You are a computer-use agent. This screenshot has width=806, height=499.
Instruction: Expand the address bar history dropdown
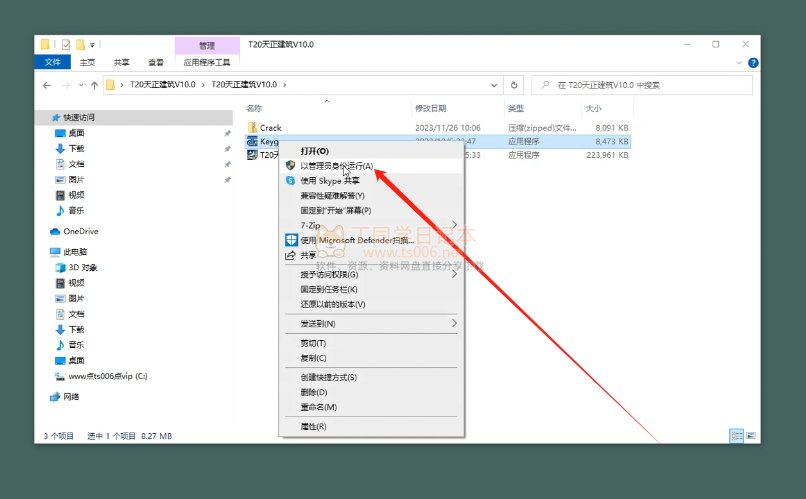tap(494, 85)
